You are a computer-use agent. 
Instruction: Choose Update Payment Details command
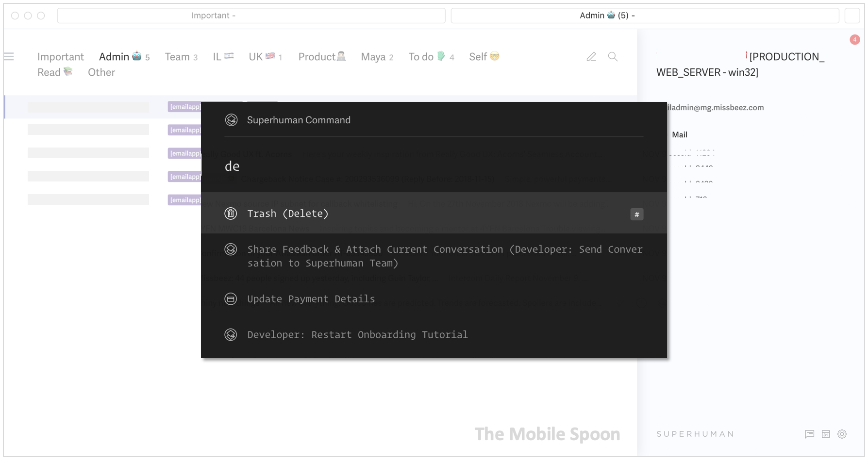point(311,299)
